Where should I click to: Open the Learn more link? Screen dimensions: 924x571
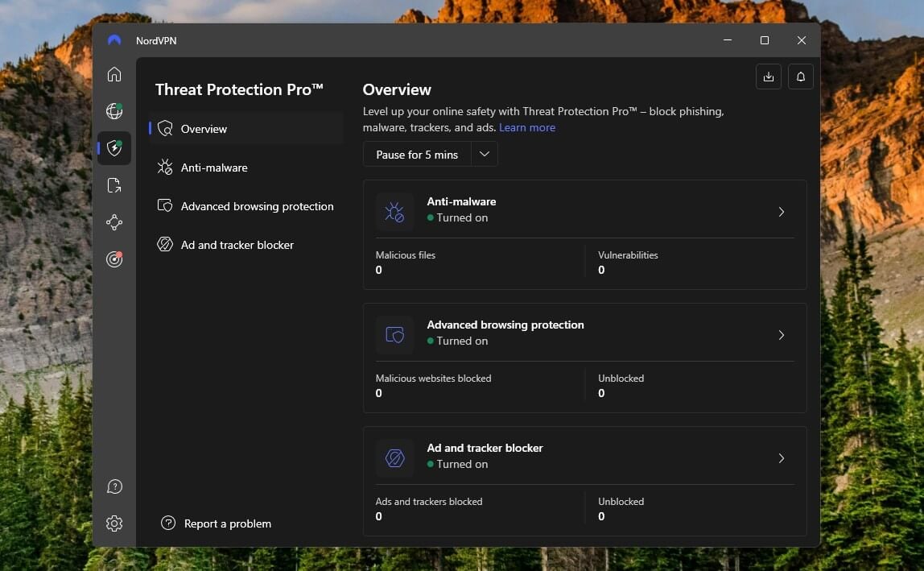(x=527, y=127)
